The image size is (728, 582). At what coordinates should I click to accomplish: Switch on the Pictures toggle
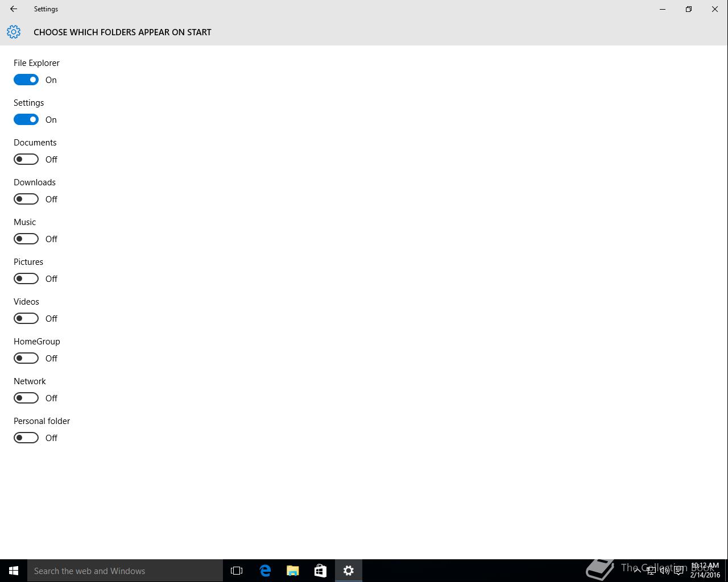click(26, 278)
